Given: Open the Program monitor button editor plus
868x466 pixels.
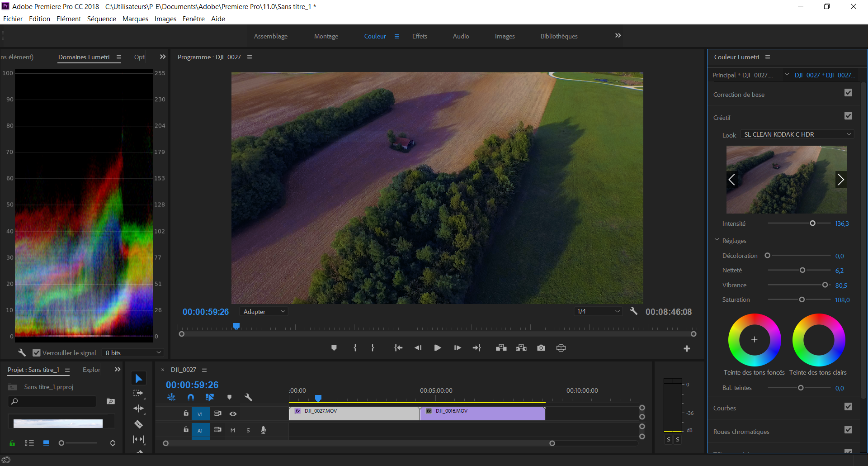Looking at the screenshot, I should tap(687, 348).
